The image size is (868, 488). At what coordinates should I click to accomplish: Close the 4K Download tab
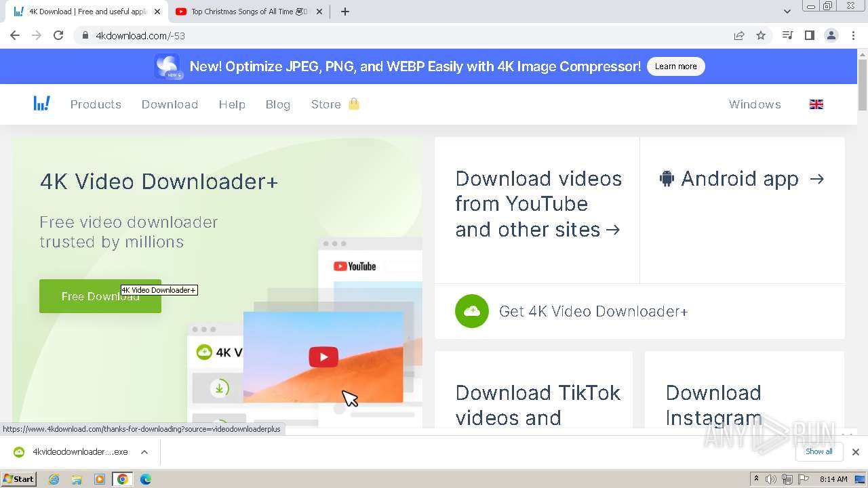[157, 12]
